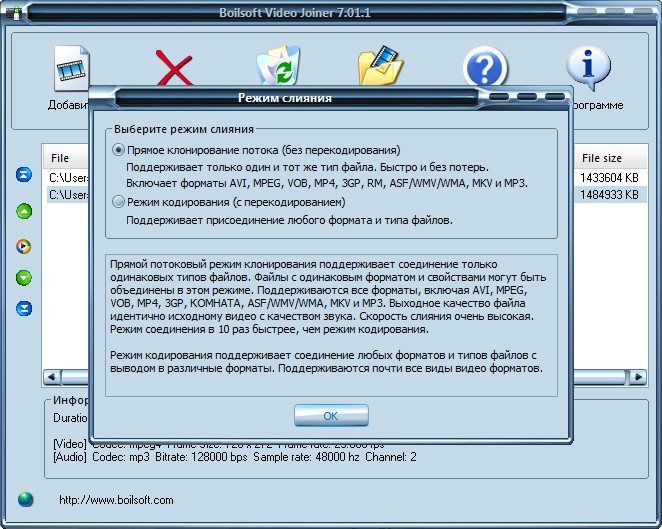Click the folder with film merge icon

[x=380, y=66]
